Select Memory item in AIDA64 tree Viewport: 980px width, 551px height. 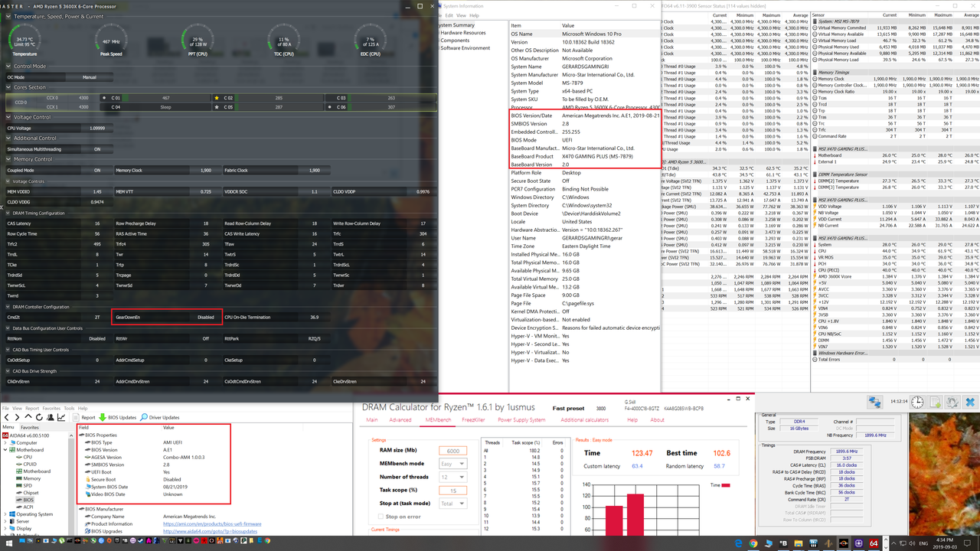pos(31,478)
